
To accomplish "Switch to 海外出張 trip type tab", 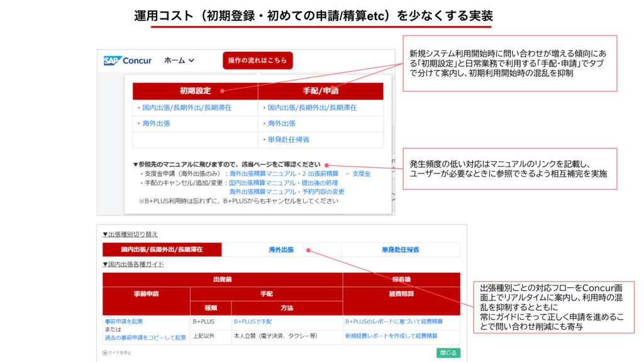I will tap(281, 250).
